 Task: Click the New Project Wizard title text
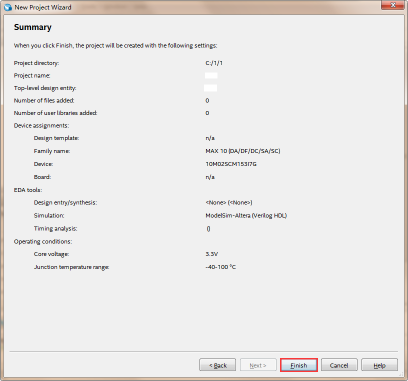tap(43, 7)
